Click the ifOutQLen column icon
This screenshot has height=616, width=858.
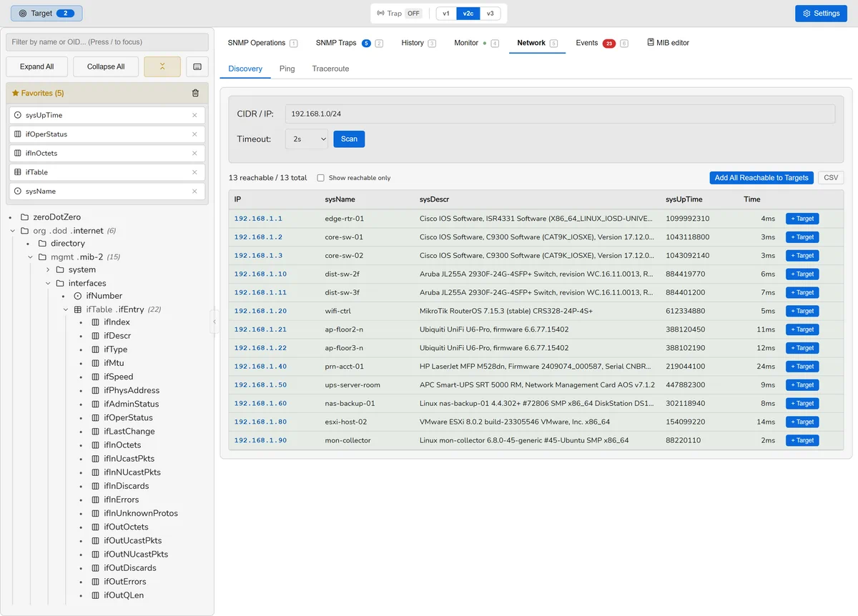coord(96,595)
